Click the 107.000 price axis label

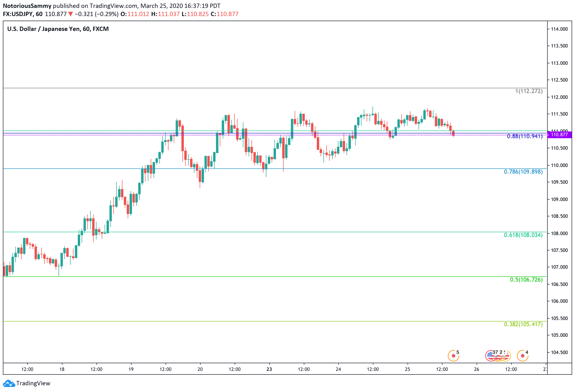pos(559,267)
